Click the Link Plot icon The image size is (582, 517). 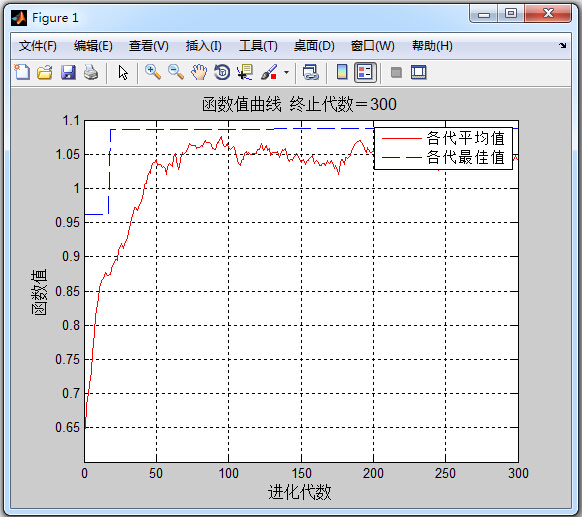(311, 72)
